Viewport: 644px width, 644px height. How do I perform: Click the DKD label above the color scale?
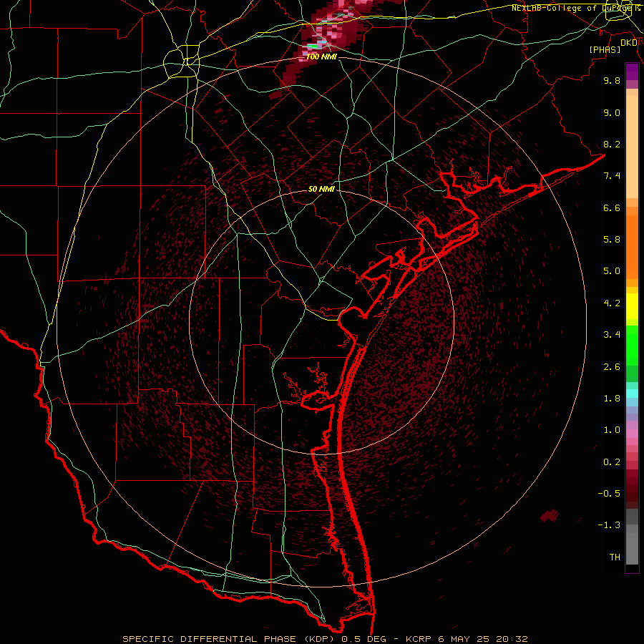point(629,43)
